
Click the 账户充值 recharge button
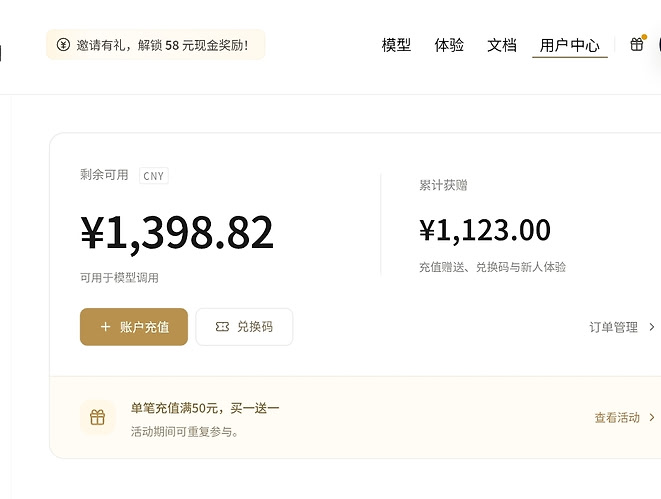(x=134, y=327)
